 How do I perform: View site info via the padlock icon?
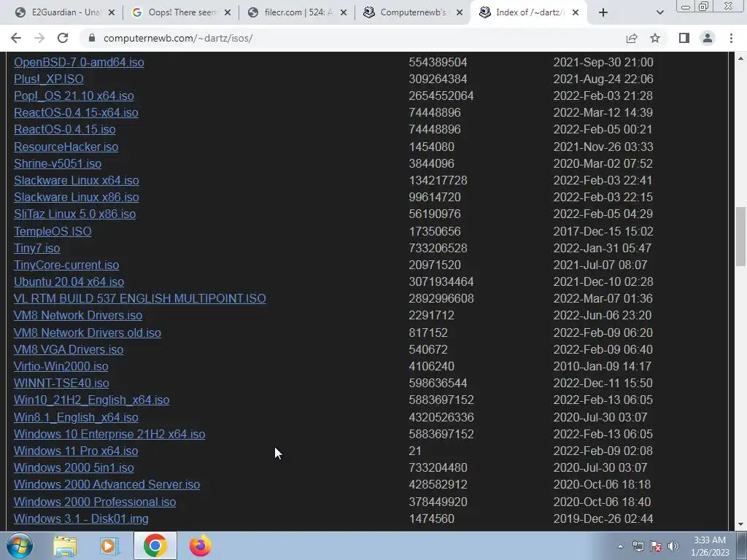[x=91, y=38]
